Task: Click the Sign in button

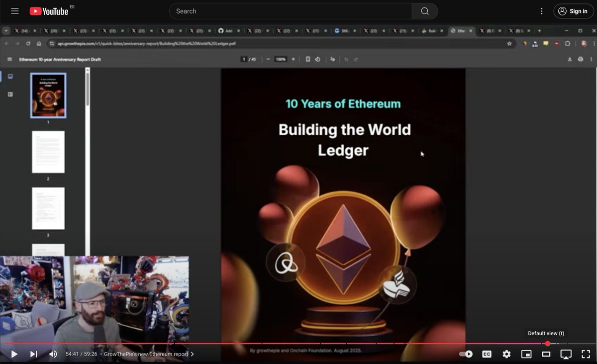Action: [x=573, y=11]
